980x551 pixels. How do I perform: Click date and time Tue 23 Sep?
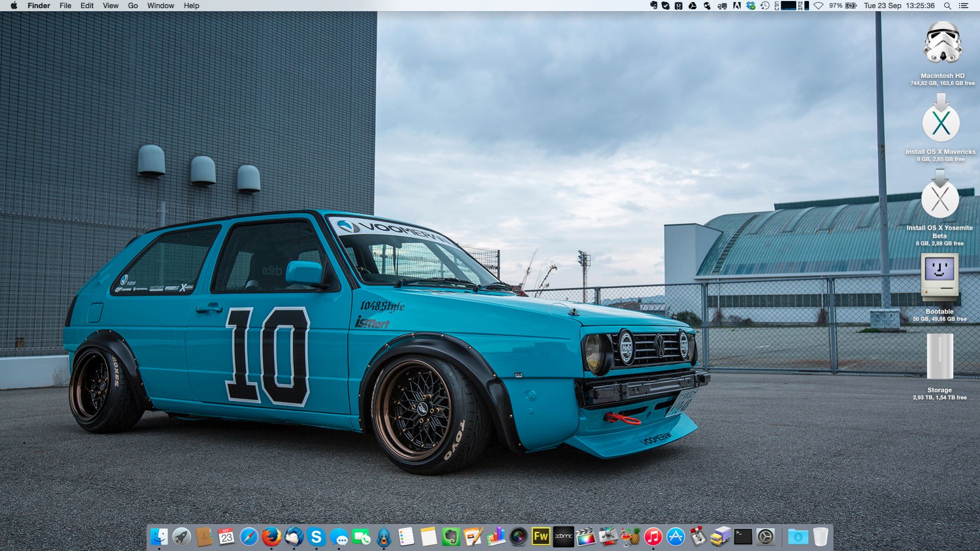pos(899,6)
